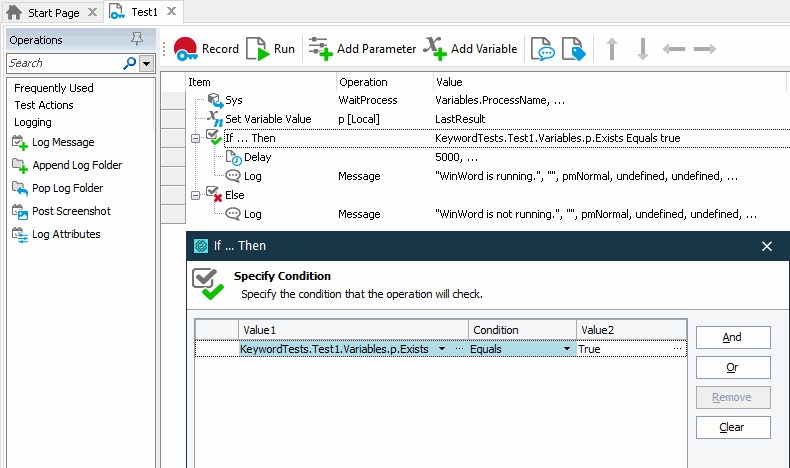790x468 pixels.
Task: Open the Value1 dropdown arrow
Action: 441,349
